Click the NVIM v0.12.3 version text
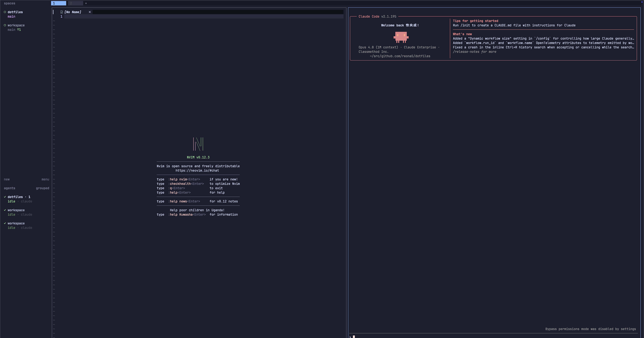This screenshot has height=338, width=644. (198, 157)
